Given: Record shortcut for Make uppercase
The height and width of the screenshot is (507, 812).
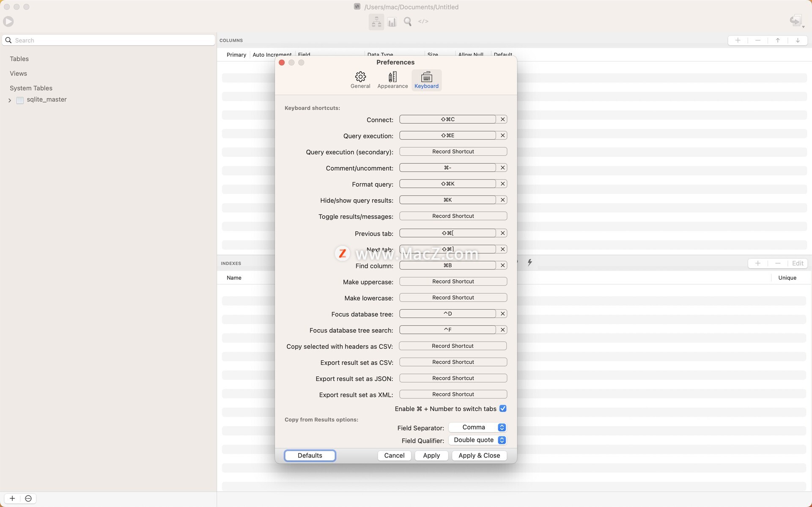Looking at the screenshot, I should point(453,281).
